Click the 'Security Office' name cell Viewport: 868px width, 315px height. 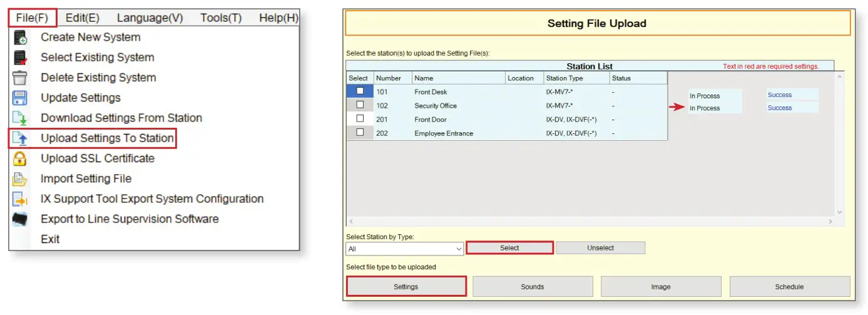[458, 106]
